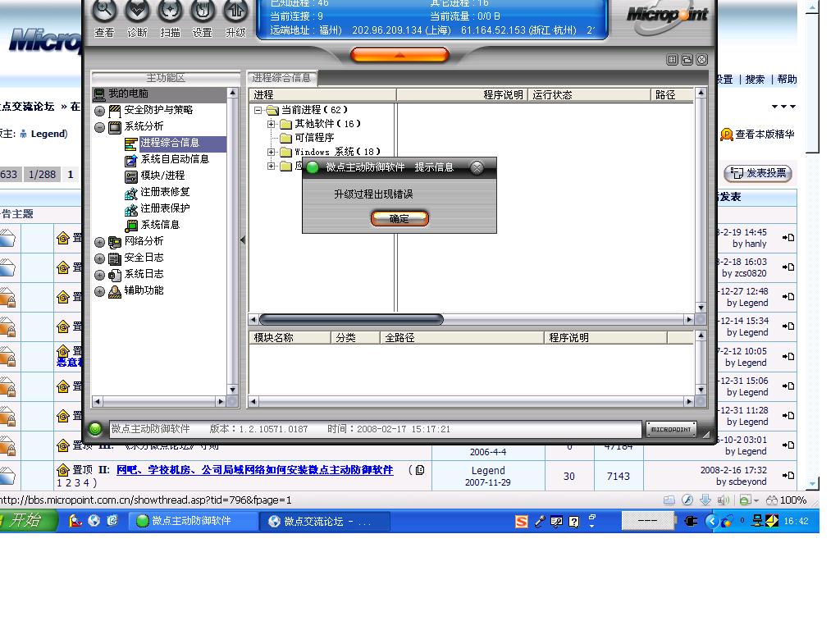This screenshot has width=840, height=630.
Task: Click the 系统信息 monitor icon
Action: tap(131, 226)
